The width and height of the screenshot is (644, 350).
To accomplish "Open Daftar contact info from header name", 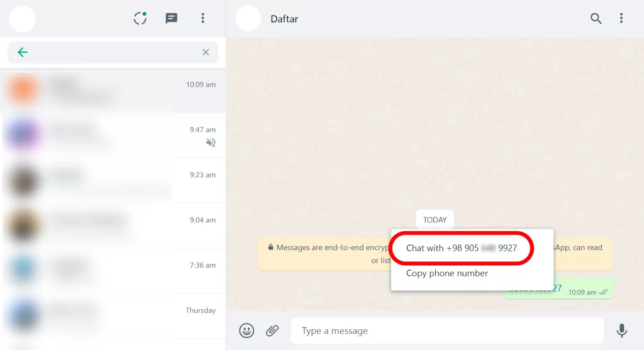I will pyautogui.click(x=284, y=19).
